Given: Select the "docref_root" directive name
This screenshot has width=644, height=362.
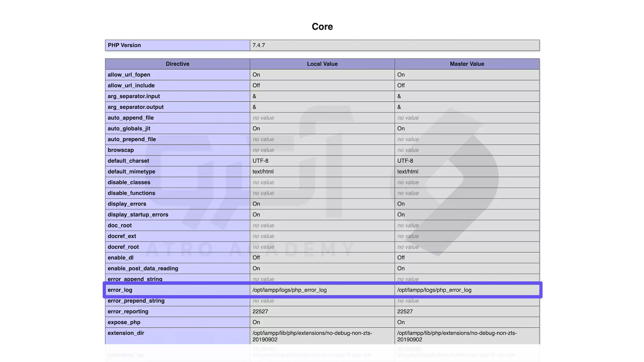Looking at the screenshot, I should click(x=123, y=247).
